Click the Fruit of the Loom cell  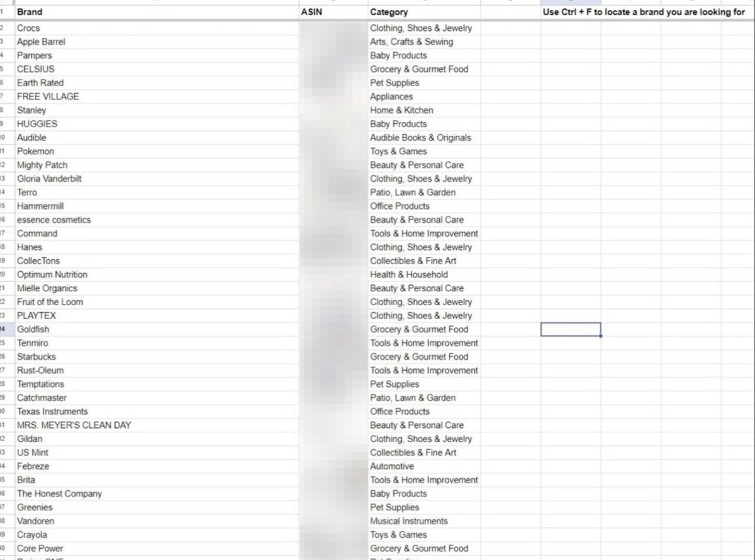pyautogui.click(x=155, y=302)
